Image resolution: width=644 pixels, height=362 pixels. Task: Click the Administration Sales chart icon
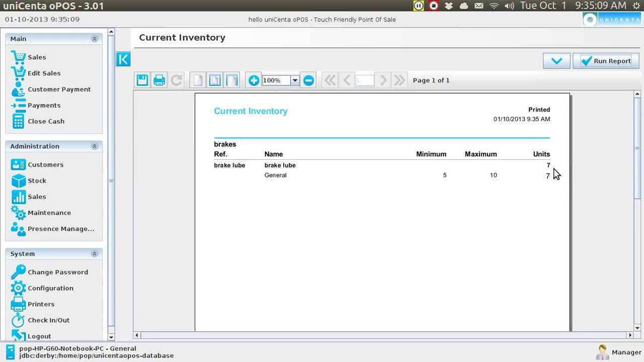coord(18,197)
